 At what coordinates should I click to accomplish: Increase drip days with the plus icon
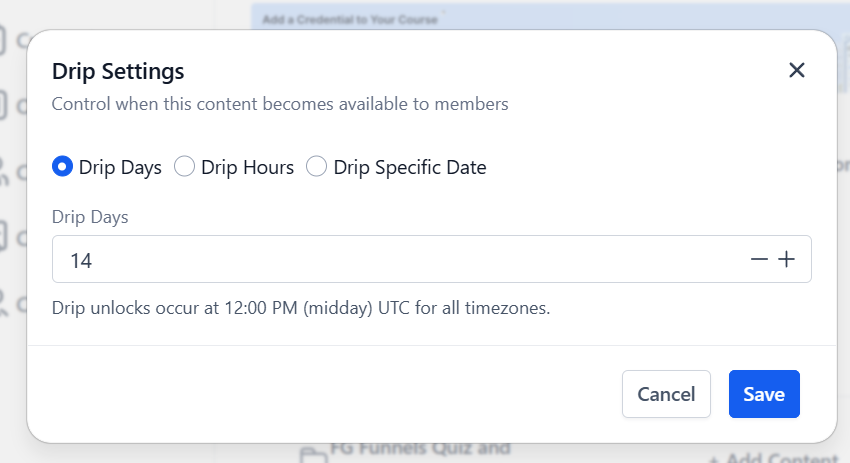787,259
